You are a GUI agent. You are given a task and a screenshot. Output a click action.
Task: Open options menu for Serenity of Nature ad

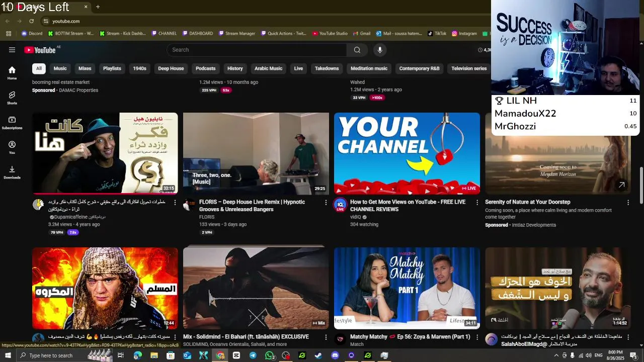pyautogui.click(x=628, y=202)
